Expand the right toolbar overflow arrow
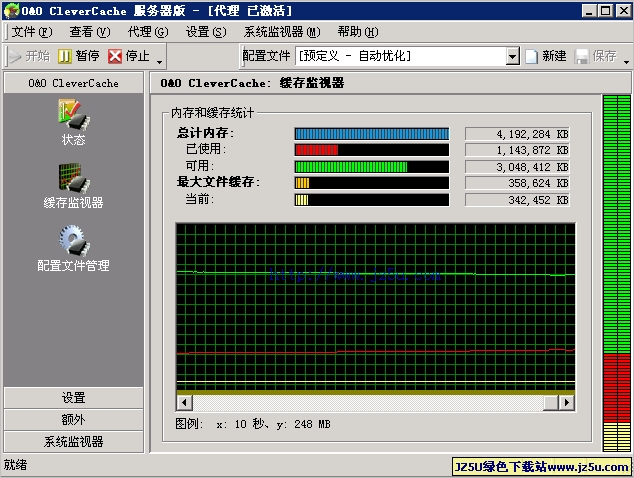 pyautogui.click(x=626, y=62)
